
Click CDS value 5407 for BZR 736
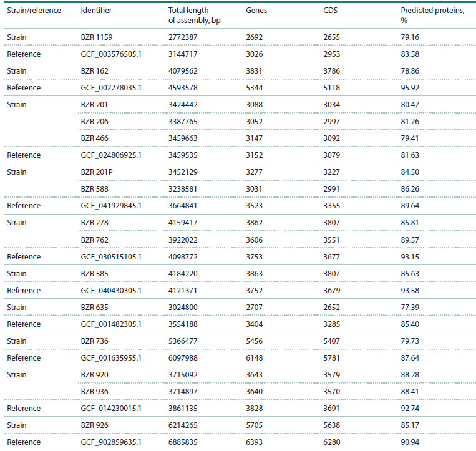331,341
